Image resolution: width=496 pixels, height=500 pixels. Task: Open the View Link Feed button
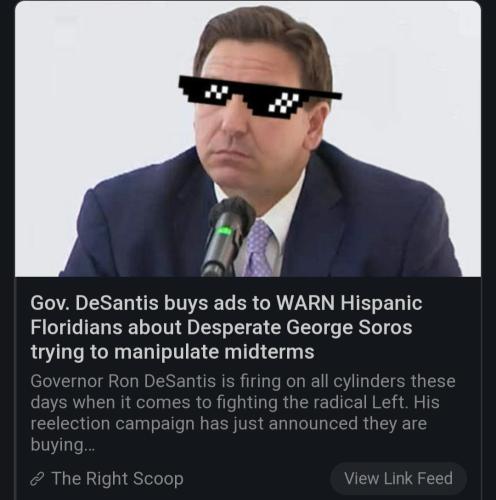(398, 478)
